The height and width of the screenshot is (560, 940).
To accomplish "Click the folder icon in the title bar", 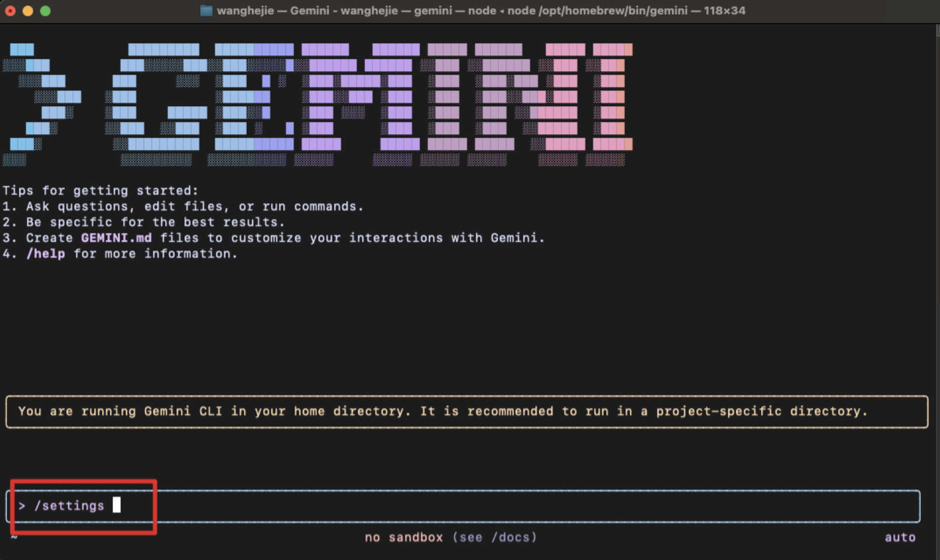I will pos(206,10).
